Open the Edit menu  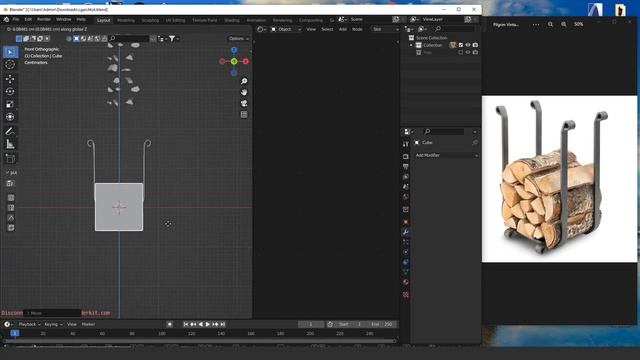28,19
